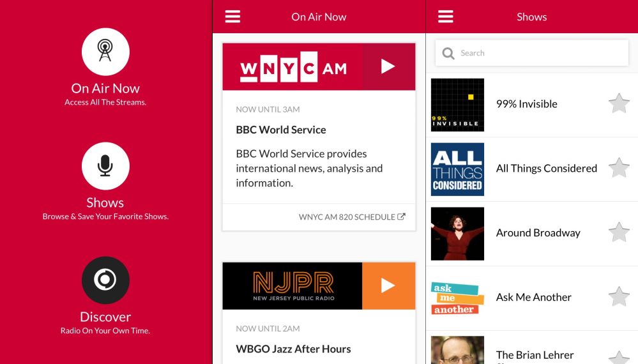This screenshot has width=638, height=364.
Task: Click the BBC World Service description text
Action: 309,169
